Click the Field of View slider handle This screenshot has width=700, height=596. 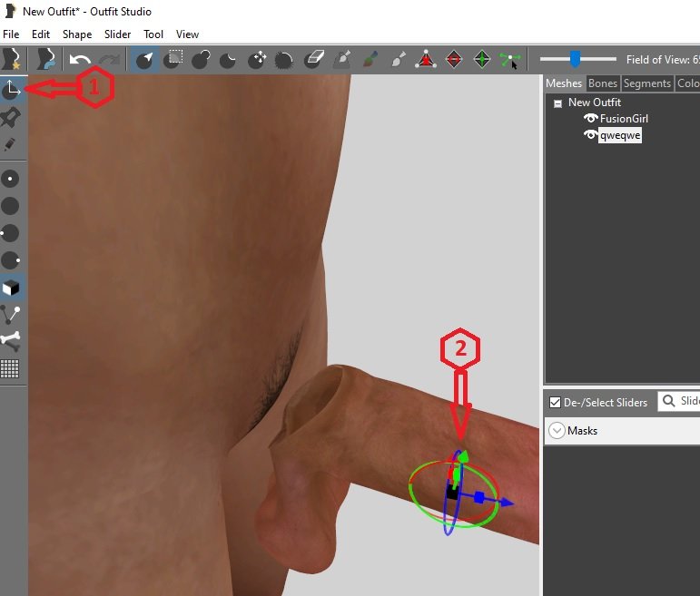click(575, 60)
